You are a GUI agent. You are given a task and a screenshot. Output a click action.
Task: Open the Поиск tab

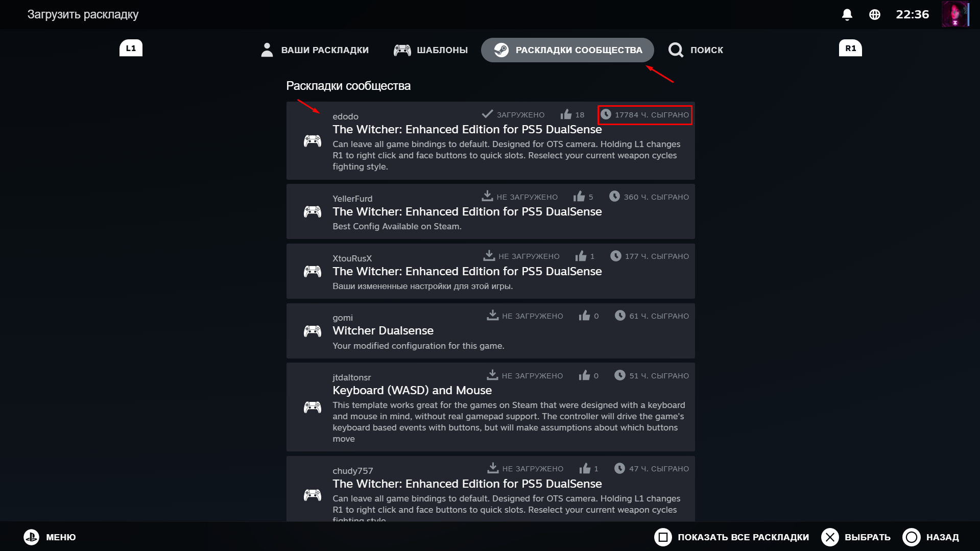click(x=696, y=50)
